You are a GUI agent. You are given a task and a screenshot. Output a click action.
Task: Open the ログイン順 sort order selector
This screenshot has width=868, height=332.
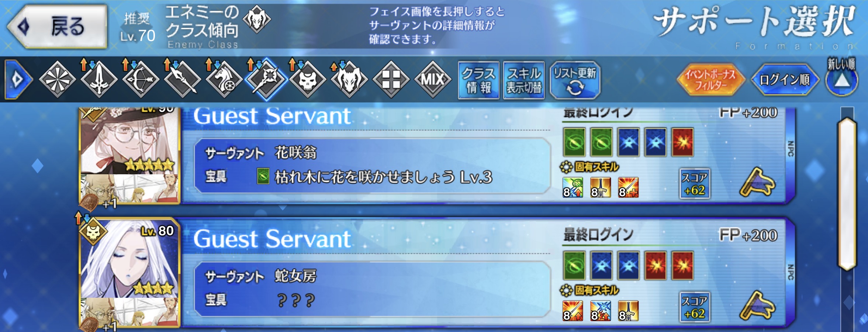(x=785, y=80)
